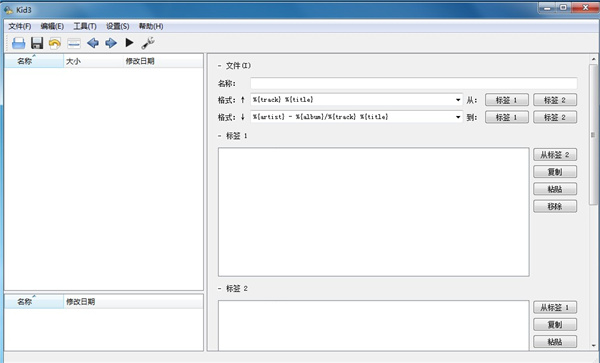The height and width of the screenshot is (363, 600).
Task: Collapse the 标签 1 section
Action: pos(220,136)
